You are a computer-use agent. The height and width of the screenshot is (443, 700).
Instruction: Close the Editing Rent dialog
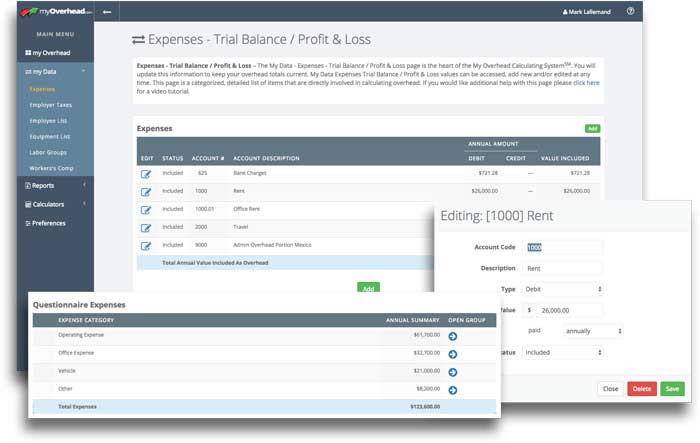point(610,389)
